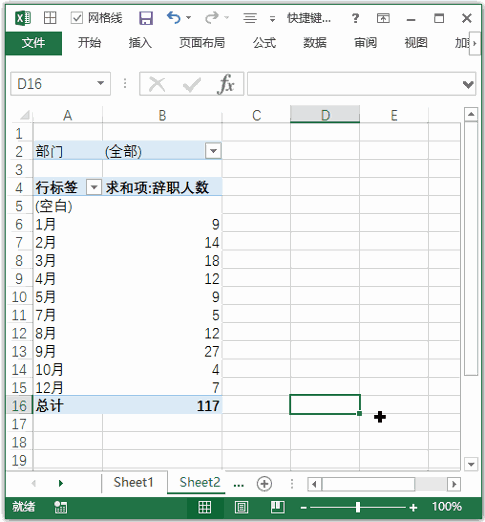Select the 9月 row label
Viewport: 485px width, 522px height.
(x=68, y=351)
